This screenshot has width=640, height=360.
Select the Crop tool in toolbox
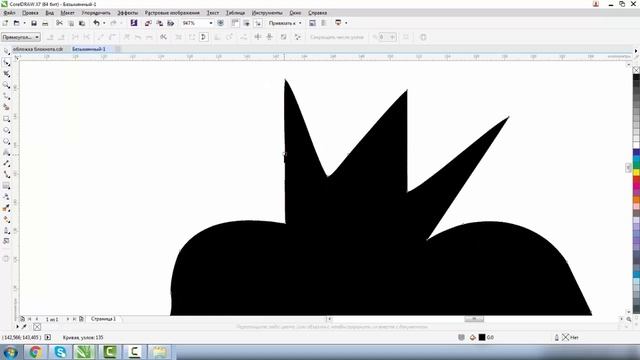6,74
